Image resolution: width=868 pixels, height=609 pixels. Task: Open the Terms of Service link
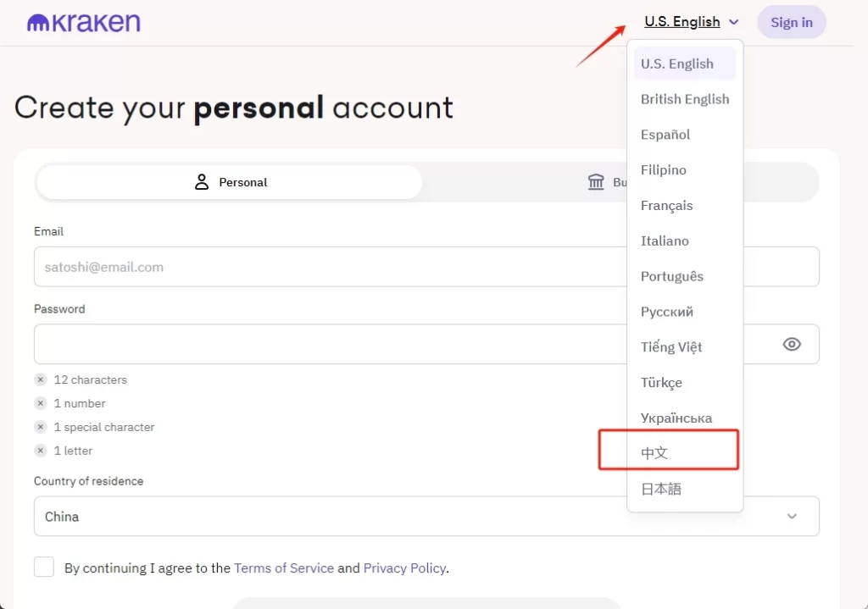(284, 568)
